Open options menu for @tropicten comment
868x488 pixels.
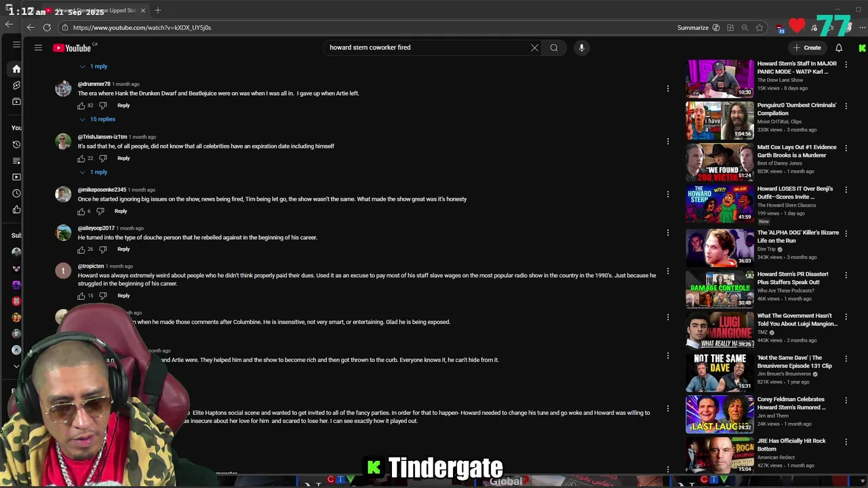tap(668, 271)
